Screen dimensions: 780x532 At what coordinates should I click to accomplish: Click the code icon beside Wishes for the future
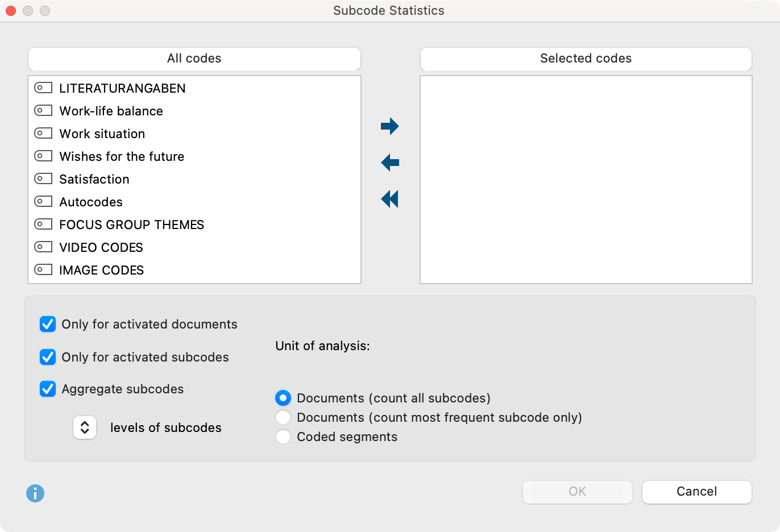pos(43,156)
